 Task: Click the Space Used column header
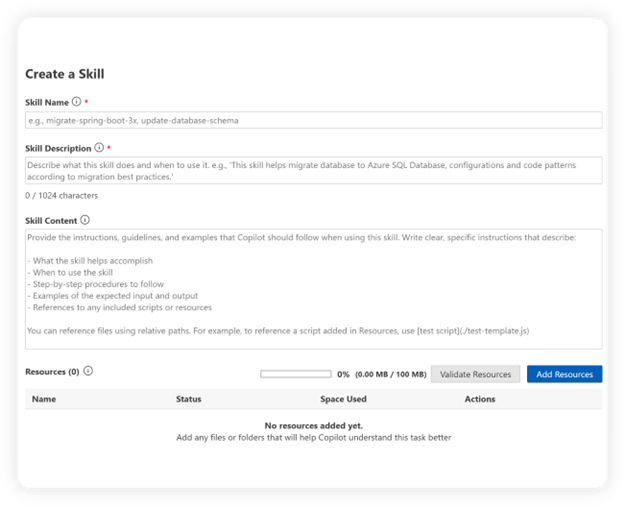[343, 399]
